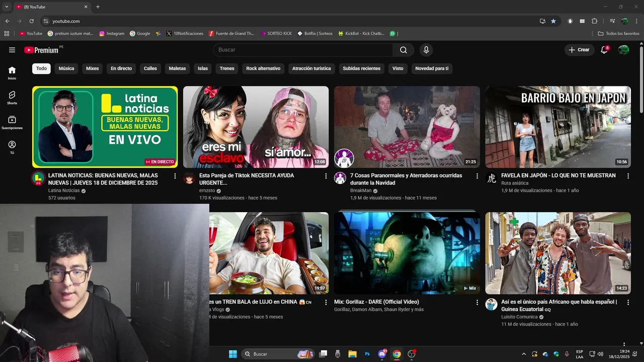Select the Trenes filter chip
This screenshot has width=644, height=362.
pyautogui.click(x=227, y=68)
